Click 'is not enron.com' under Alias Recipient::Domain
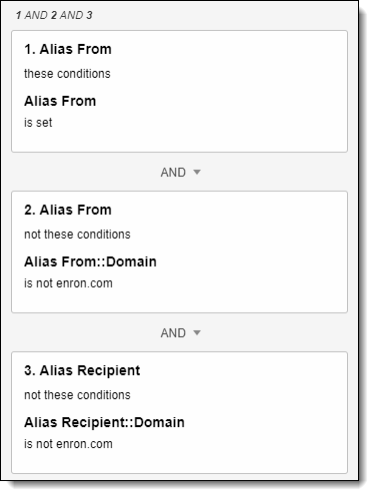374x496 pixels. coord(68,444)
